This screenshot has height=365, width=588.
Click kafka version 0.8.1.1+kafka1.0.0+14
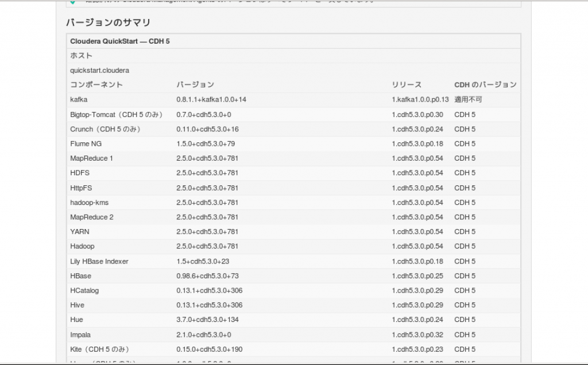click(x=211, y=100)
